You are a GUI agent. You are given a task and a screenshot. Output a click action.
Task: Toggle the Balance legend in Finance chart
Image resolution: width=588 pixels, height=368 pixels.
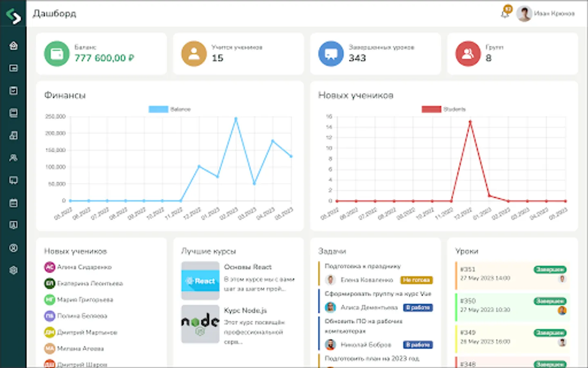click(170, 109)
